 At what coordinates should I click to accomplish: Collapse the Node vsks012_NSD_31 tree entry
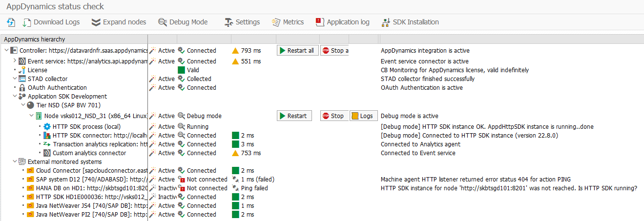(x=31, y=116)
